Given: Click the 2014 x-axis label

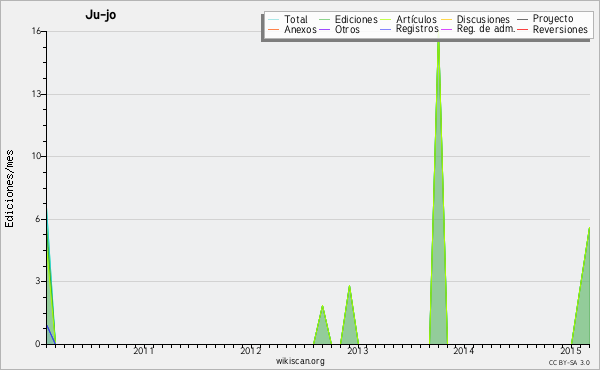Looking at the screenshot, I should [463, 350].
